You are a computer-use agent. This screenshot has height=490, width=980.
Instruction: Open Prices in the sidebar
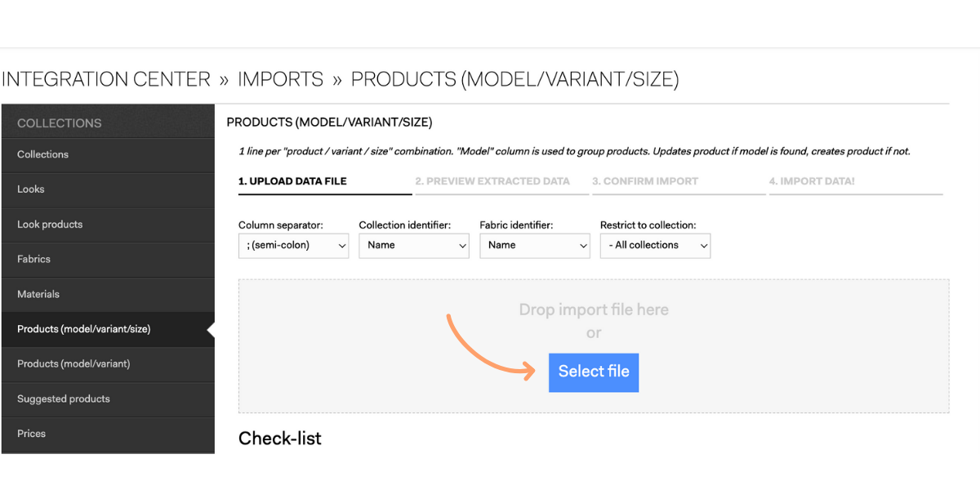pyautogui.click(x=108, y=434)
